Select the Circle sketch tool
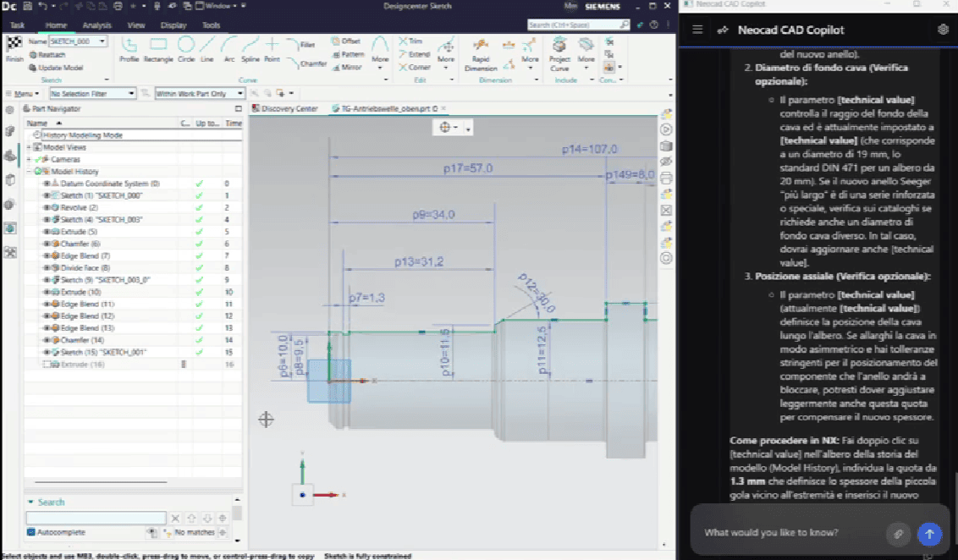958x560 pixels. (x=186, y=49)
